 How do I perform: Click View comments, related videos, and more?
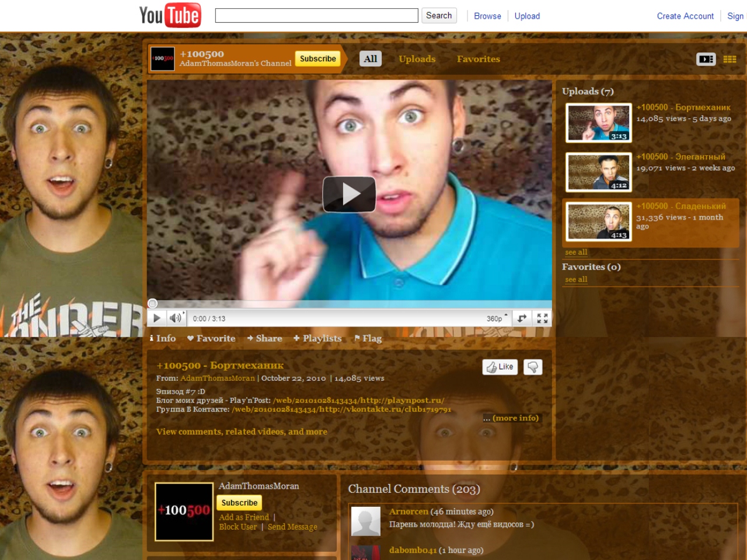point(242,432)
